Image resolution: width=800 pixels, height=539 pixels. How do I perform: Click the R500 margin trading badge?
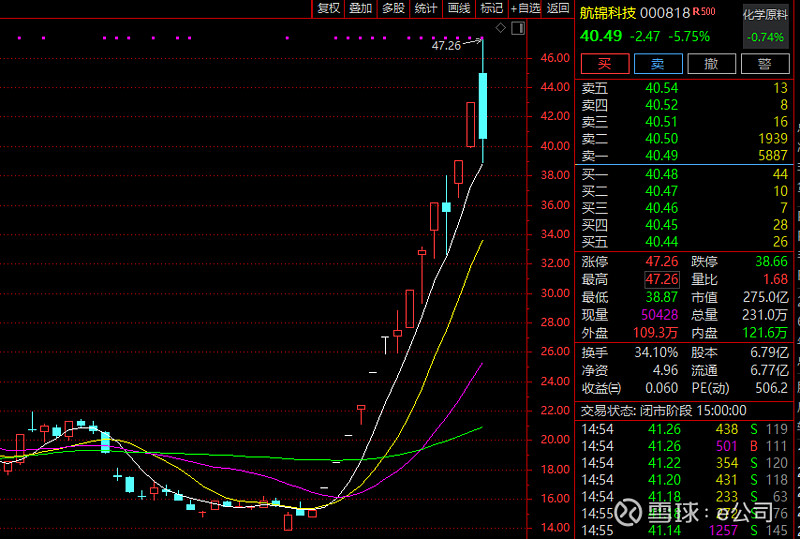pyautogui.click(x=706, y=12)
